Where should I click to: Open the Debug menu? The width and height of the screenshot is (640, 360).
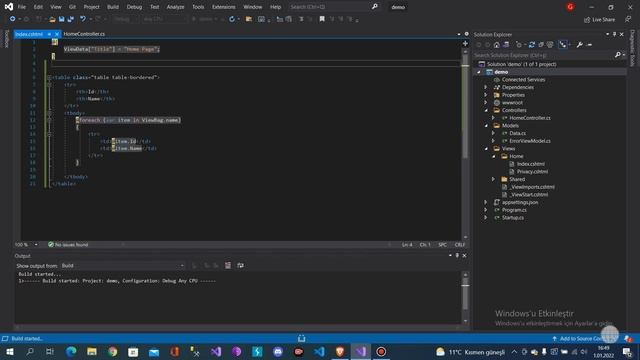pyautogui.click(x=134, y=7)
